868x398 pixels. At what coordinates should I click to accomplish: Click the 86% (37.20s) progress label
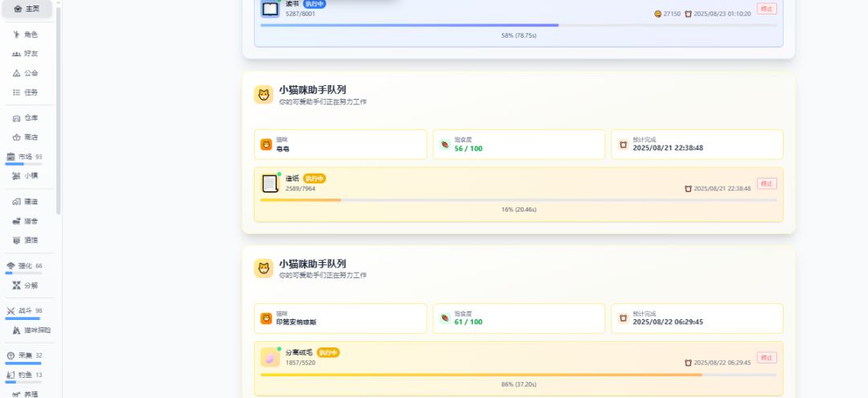point(518,384)
